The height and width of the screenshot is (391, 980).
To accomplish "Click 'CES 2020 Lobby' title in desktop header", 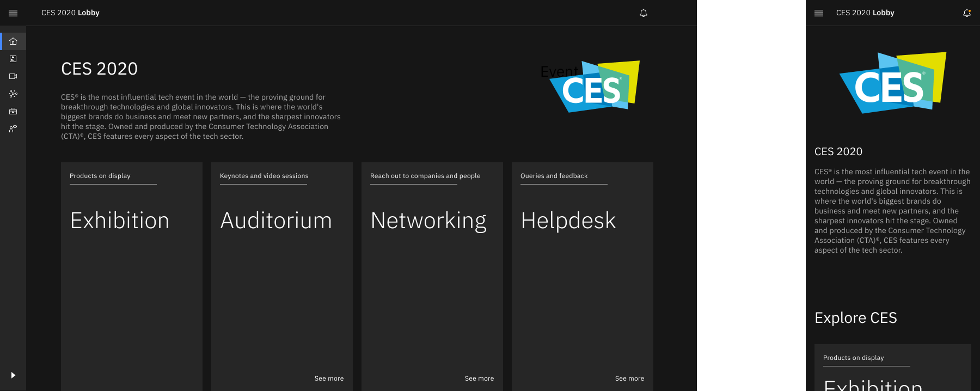I will [x=70, y=13].
